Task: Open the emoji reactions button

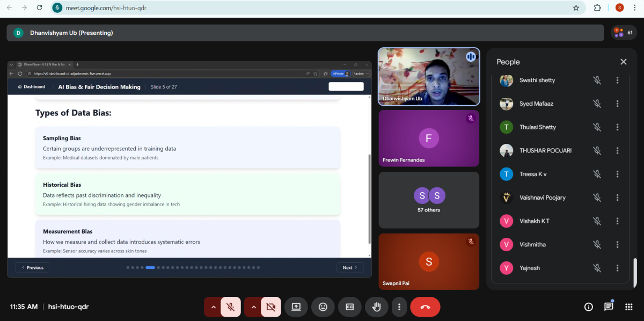Action: [x=323, y=307]
